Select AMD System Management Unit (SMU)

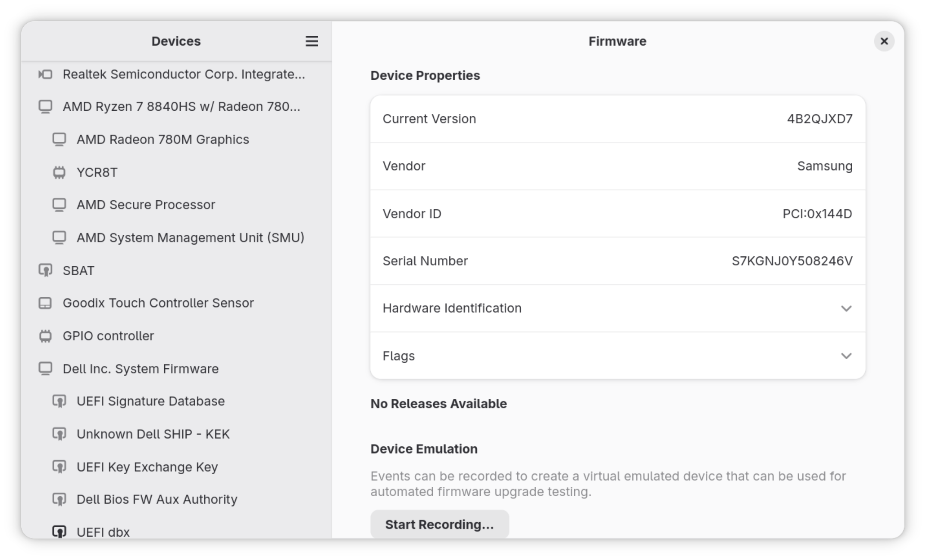tap(190, 238)
